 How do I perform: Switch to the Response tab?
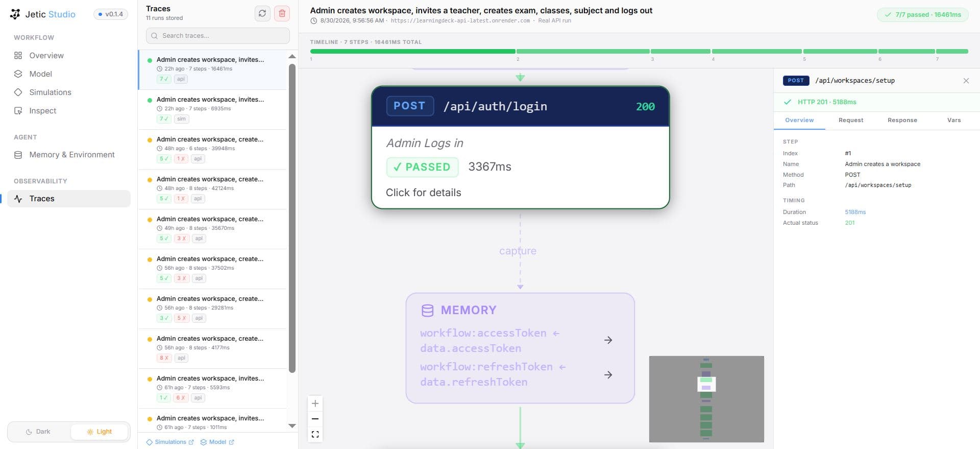(x=902, y=121)
